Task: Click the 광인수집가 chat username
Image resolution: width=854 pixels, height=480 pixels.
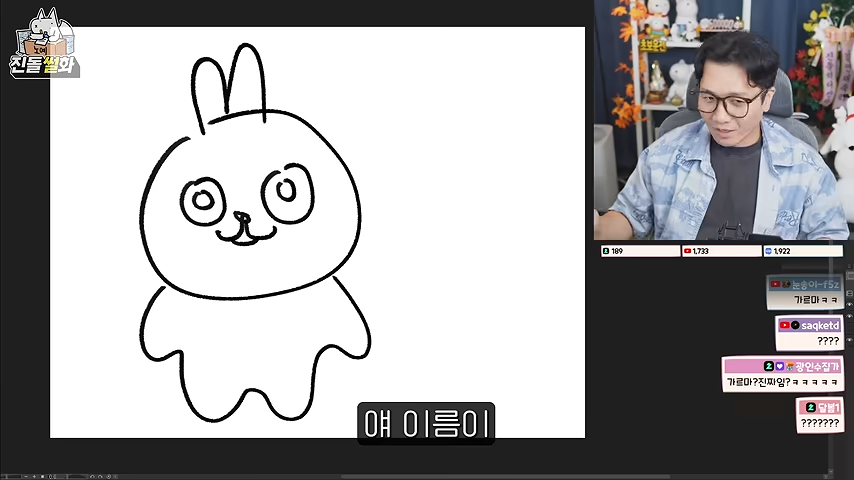Action: (x=817, y=366)
